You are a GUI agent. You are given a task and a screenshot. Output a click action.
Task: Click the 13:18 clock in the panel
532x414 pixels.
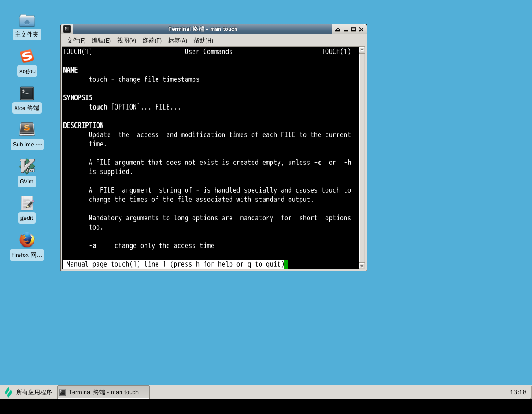pyautogui.click(x=518, y=392)
